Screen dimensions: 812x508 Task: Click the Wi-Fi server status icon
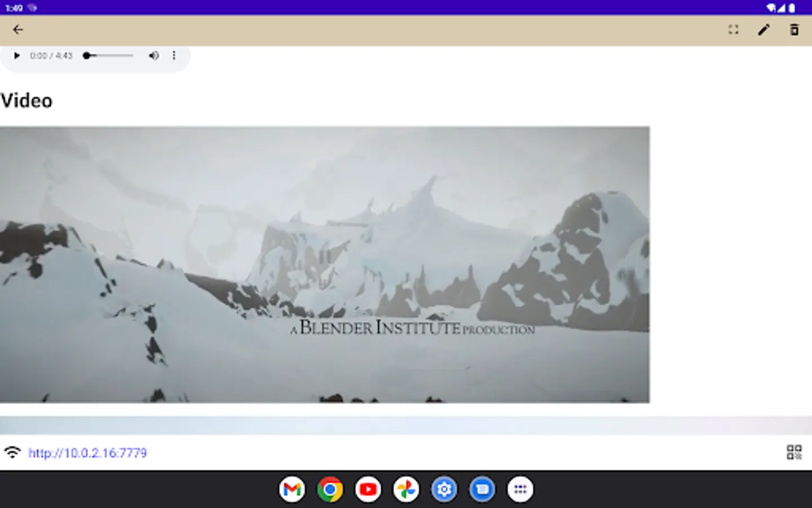[x=12, y=452]
